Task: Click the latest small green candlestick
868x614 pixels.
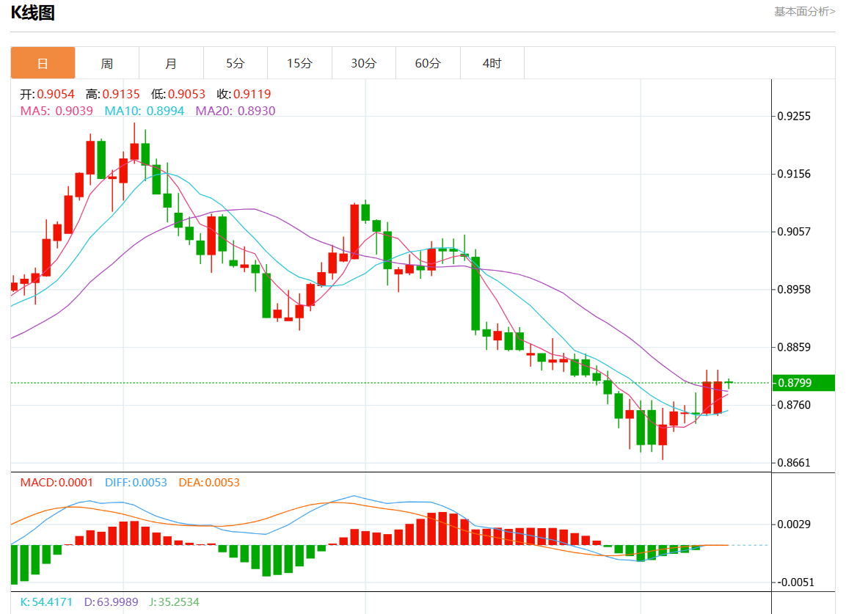Action: 729,383
